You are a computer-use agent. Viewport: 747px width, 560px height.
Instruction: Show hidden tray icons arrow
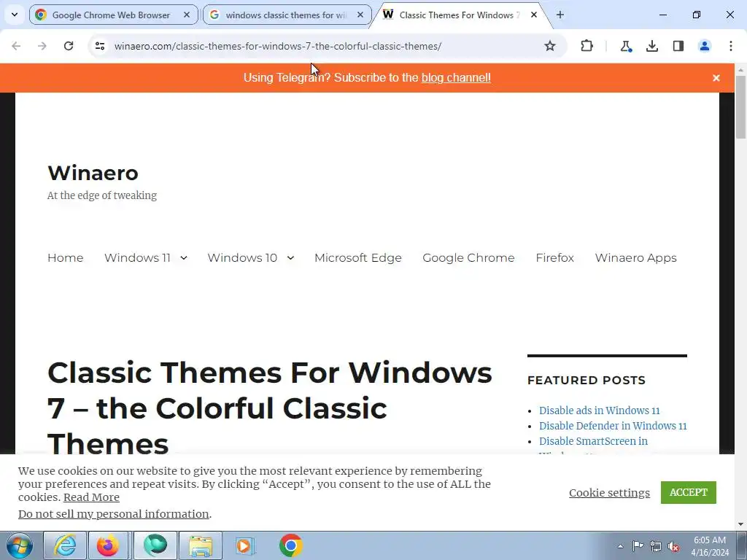tap(620, 546)
